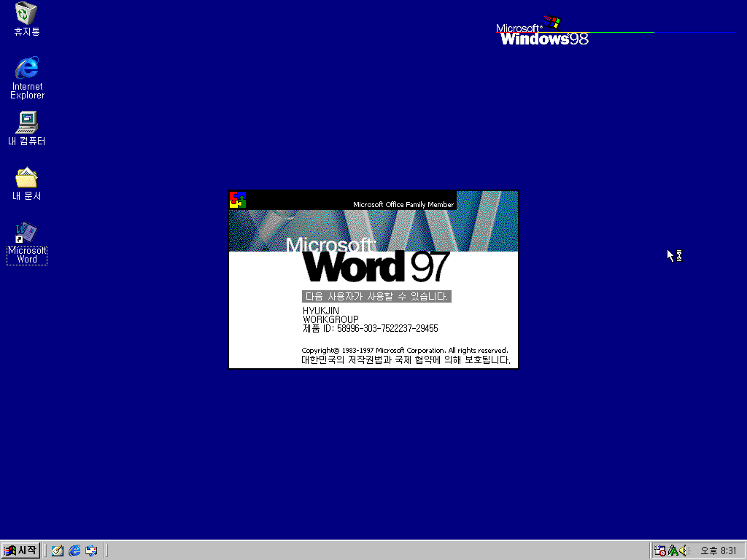Screen dimensions: 747x560
Task: Click the 다음 사용자가 사용할 수 있습니다 banner
Action: coord(376,296)
